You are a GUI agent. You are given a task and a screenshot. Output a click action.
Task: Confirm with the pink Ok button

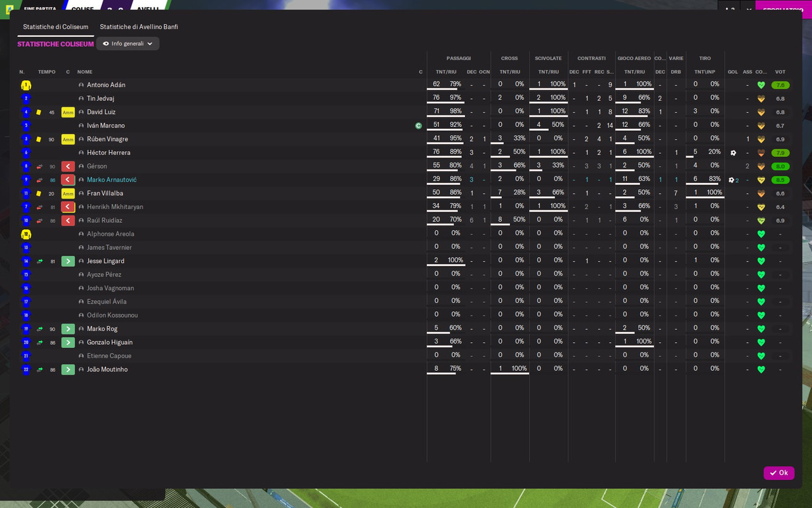[x=779, y=473]
